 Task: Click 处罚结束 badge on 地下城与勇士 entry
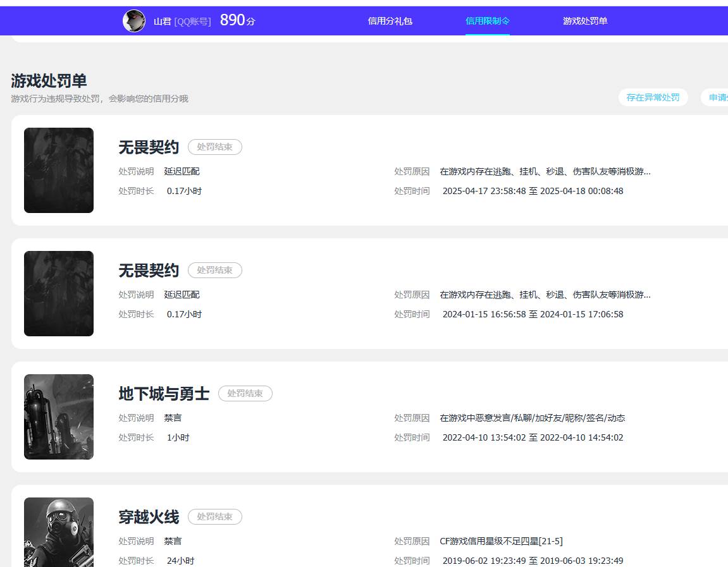click(245, 393)
